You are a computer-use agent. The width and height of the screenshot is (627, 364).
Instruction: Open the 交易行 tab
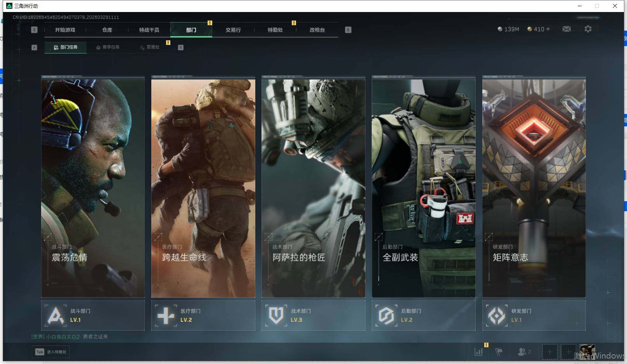pyautogui.click(x=233, y=30)
